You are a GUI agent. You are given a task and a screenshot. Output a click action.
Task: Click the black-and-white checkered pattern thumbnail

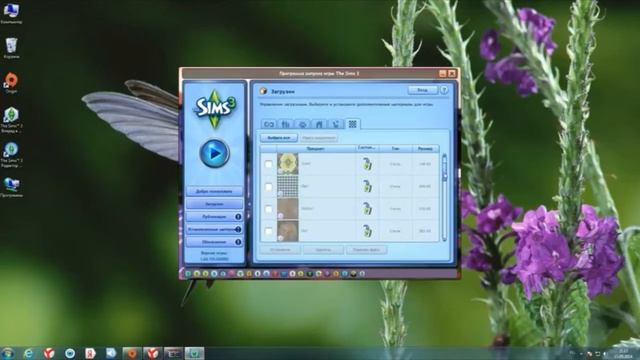(288, 186)
